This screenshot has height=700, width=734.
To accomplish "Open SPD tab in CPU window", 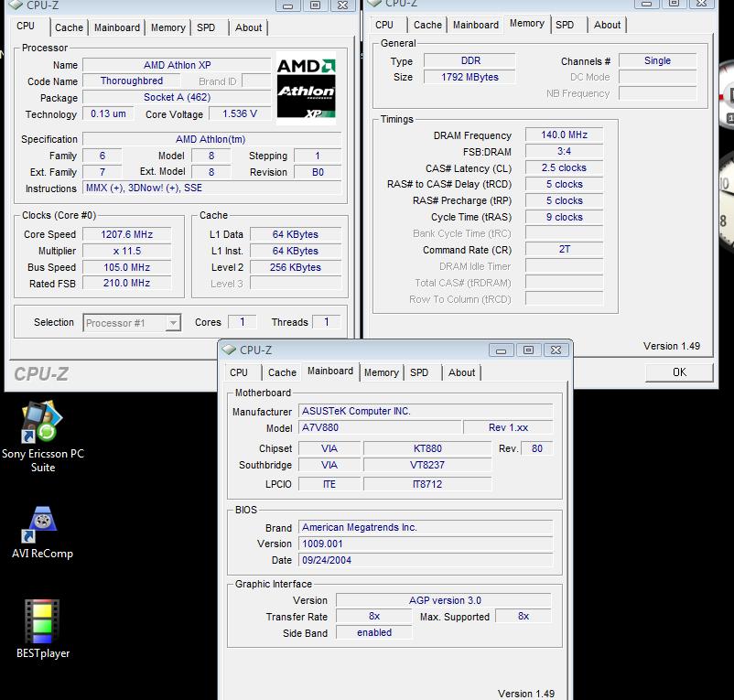I will 206,27.
